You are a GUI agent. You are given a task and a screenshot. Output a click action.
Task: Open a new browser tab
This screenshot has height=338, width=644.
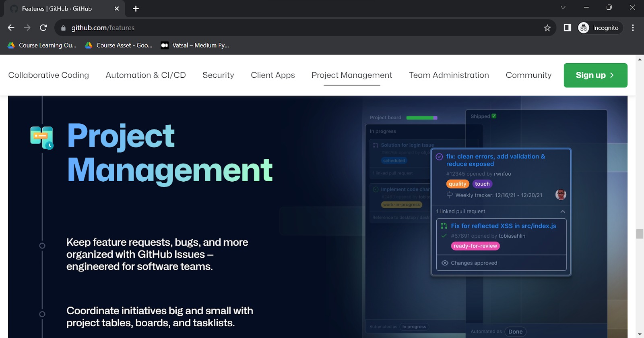136,8
